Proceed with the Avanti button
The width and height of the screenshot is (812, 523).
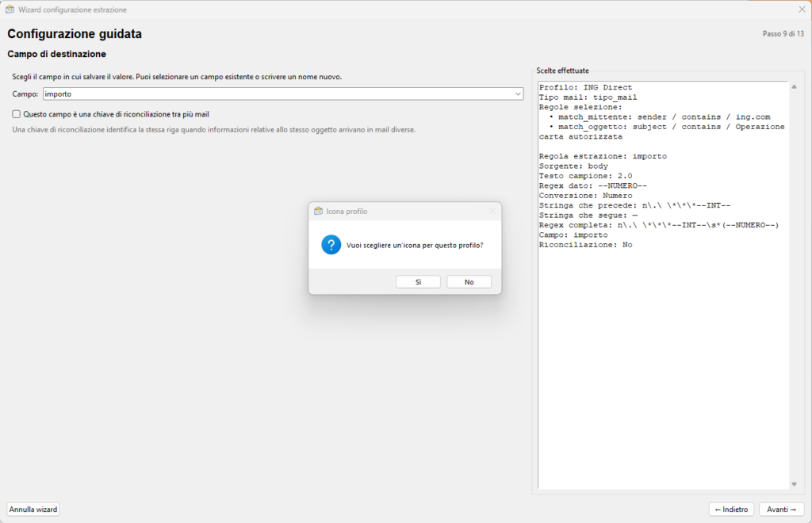click(x=781, y=509)
